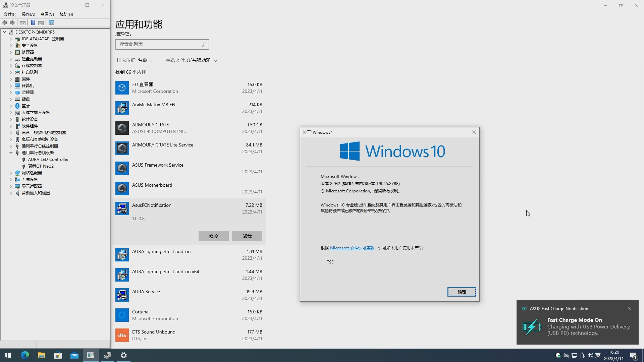Open the Microsoft 软件许可条款 link
The image size is (644, 362).
pyautogui.click(x=352, y=248)
